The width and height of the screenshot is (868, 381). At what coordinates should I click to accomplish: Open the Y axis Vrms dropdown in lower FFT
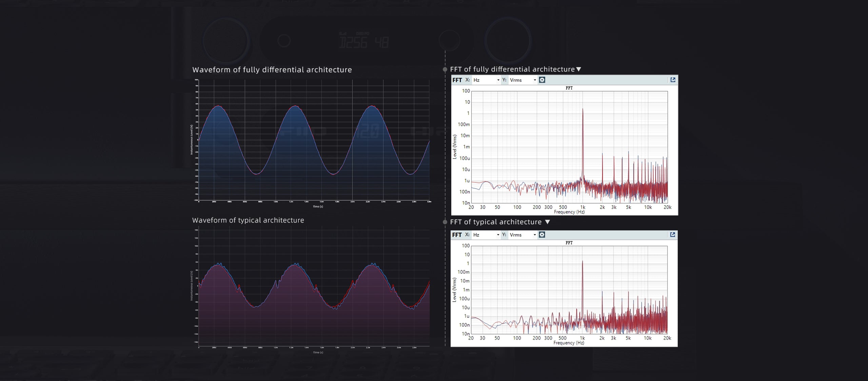tap(523, 235)
